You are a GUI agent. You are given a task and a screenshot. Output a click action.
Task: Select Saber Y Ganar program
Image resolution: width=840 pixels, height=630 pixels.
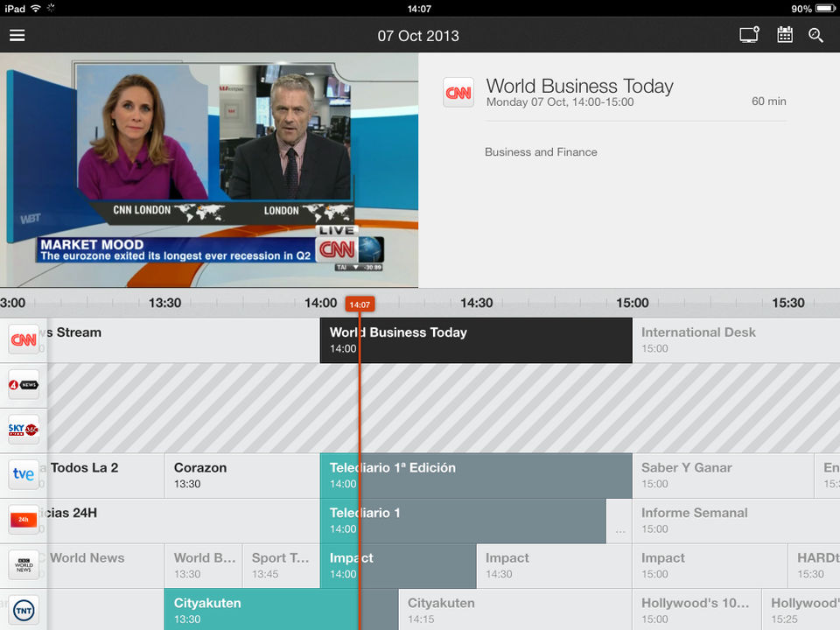pyautogui.click(x=724, y=476)
